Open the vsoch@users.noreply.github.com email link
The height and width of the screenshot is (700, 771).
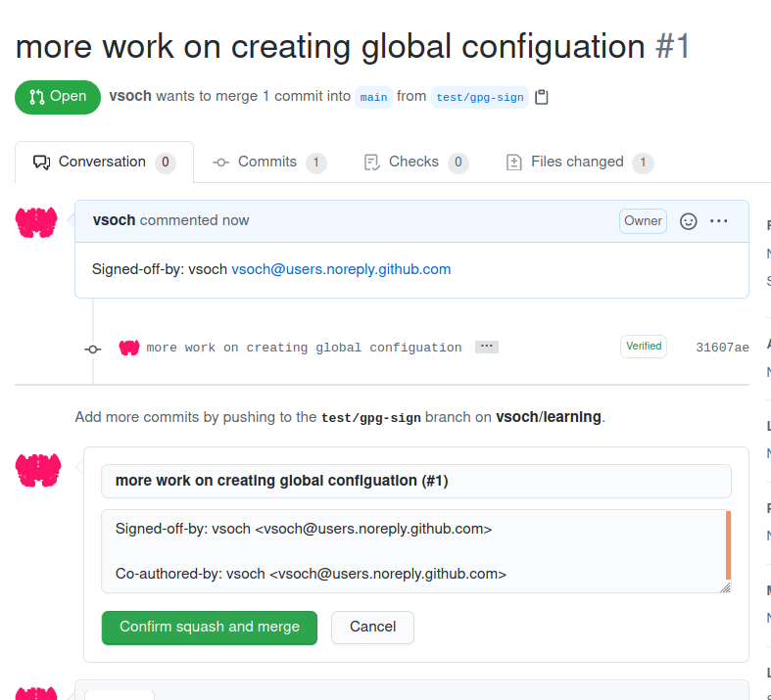tap(341, 269)
